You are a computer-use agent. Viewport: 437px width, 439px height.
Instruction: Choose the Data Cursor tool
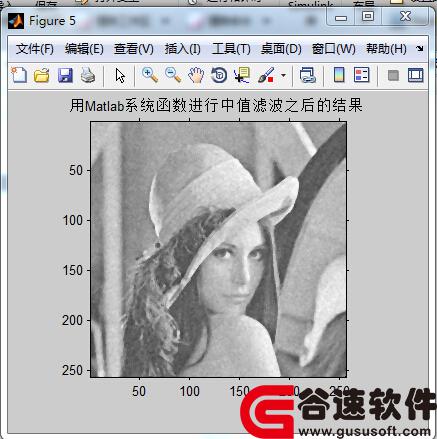pos(242,75)
